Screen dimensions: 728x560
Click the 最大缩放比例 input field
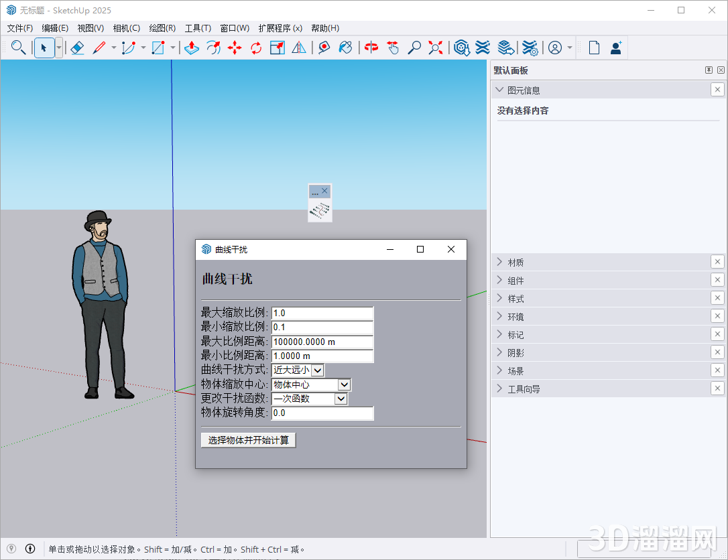coord(322,313)
